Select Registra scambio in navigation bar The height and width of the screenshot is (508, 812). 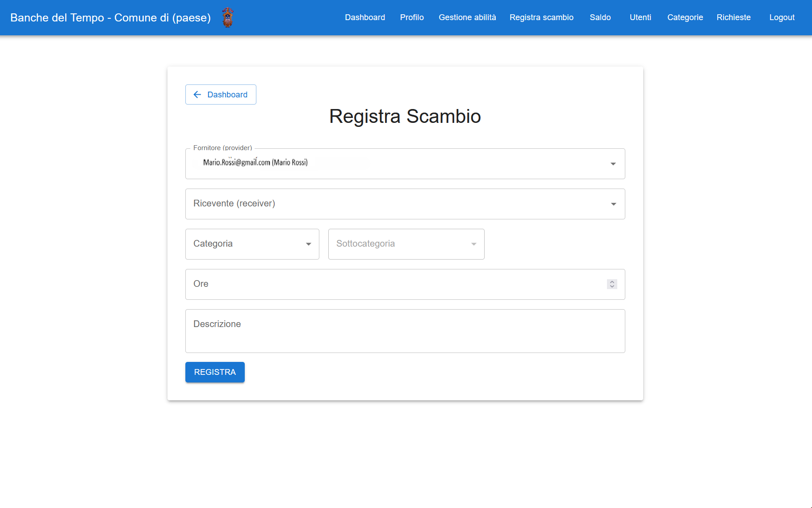point(541,17)
